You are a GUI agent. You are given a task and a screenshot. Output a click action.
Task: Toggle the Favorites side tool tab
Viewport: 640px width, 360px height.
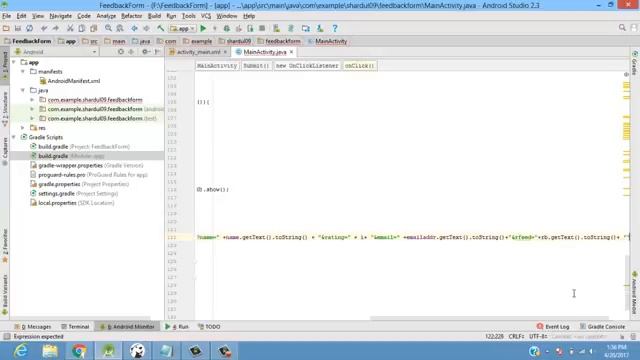pyautogui.click(x=5, y=245)
